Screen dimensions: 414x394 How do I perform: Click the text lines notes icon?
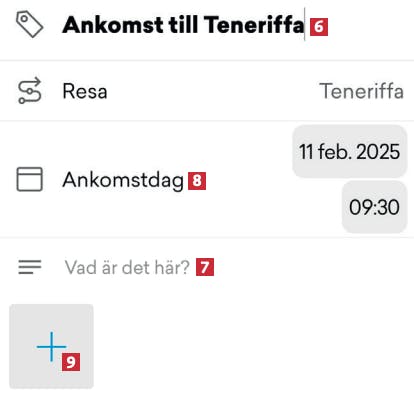click(x=30, y=267)
